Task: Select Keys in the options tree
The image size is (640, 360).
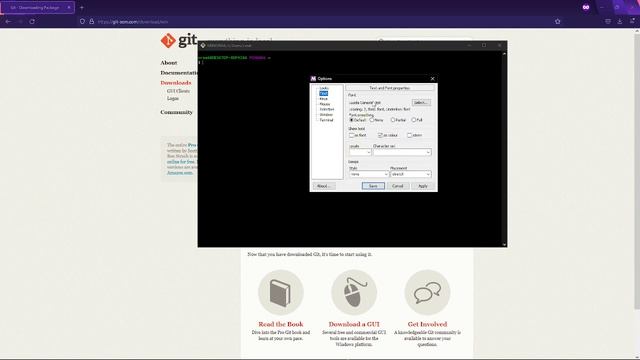Action: pyautogui.click(x=323, y=99)
